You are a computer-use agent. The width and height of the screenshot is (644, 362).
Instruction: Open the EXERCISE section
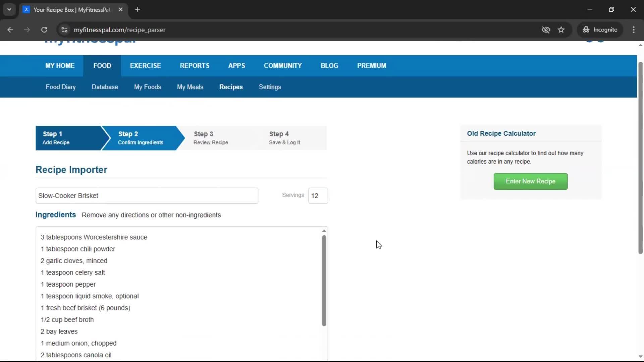146,66
